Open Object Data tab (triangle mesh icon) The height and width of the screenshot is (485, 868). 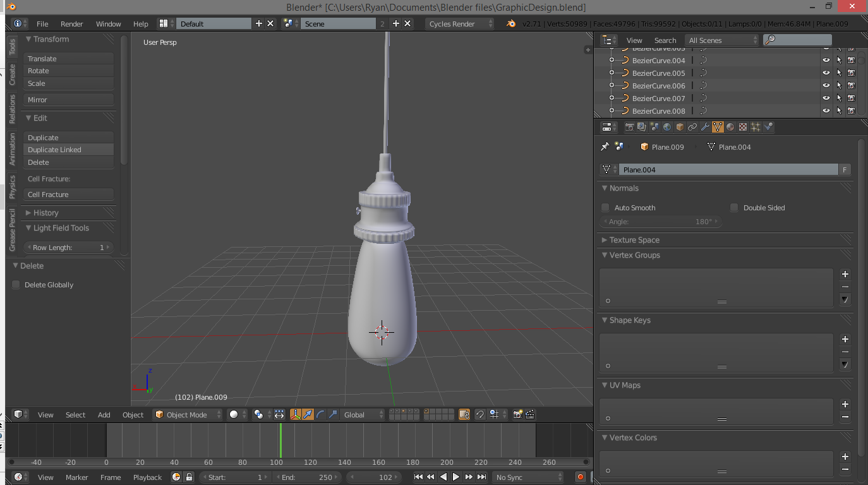pos(718,127)
